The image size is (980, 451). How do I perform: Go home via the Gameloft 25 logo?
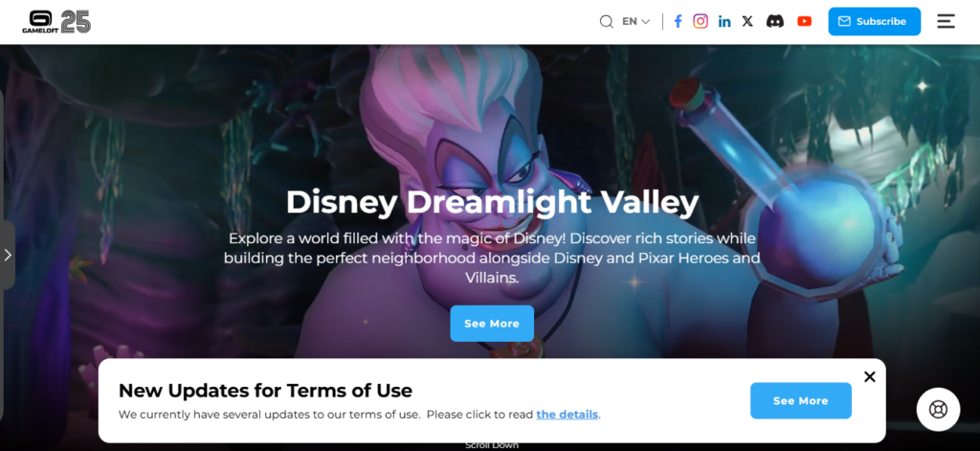tap(56, 22)
